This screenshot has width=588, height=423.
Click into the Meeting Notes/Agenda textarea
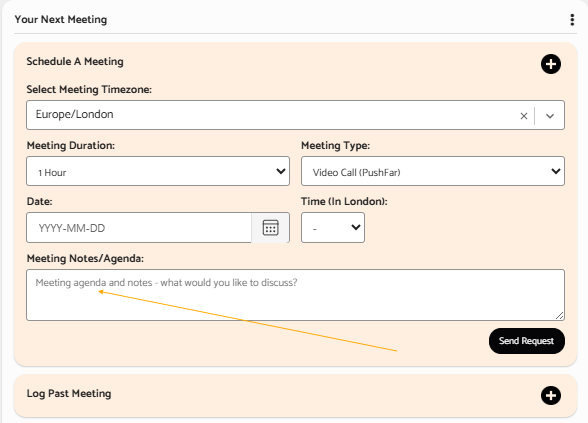(x=296, y=295)
